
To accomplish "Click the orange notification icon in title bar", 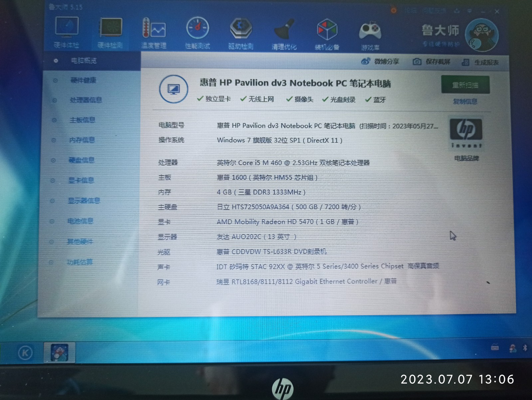I will point(394,11).
